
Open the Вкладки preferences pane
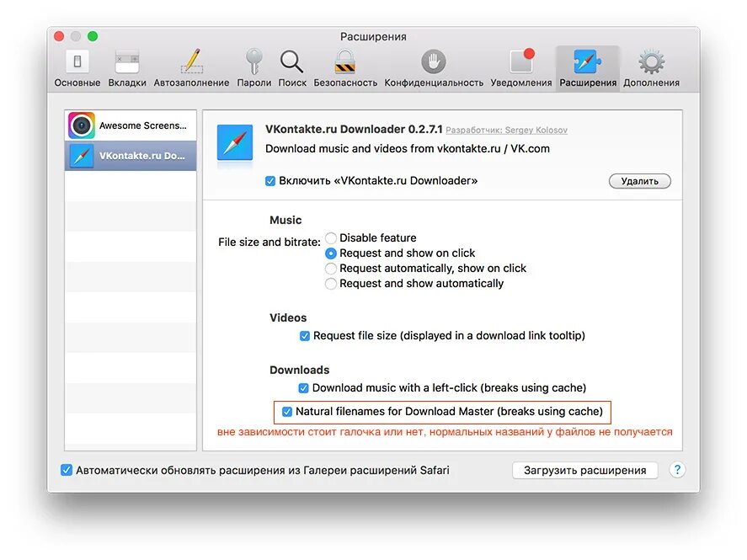tap(127, 68)
